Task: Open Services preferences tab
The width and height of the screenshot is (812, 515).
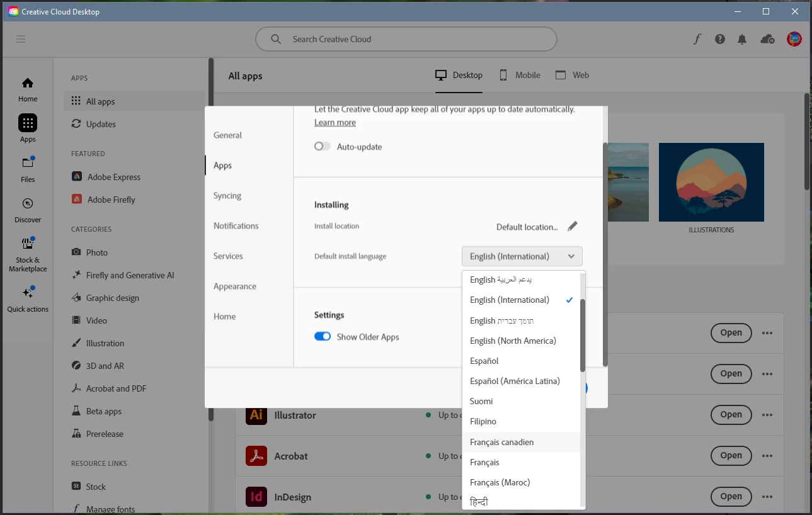Action: (228, 256)
